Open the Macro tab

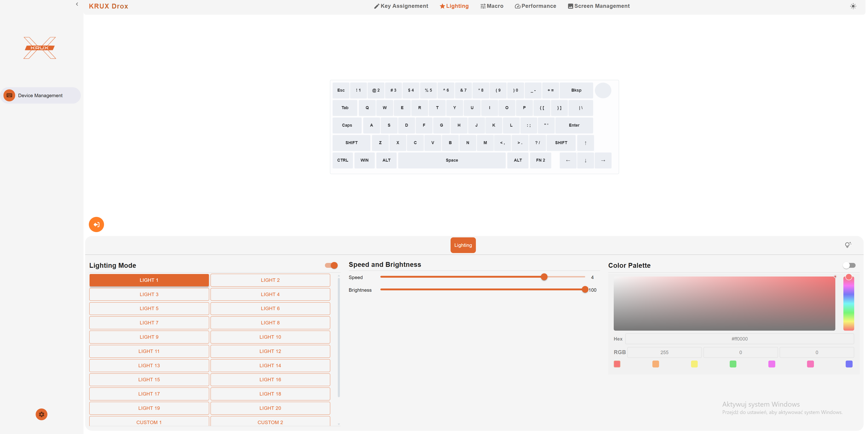click(492, 6)
